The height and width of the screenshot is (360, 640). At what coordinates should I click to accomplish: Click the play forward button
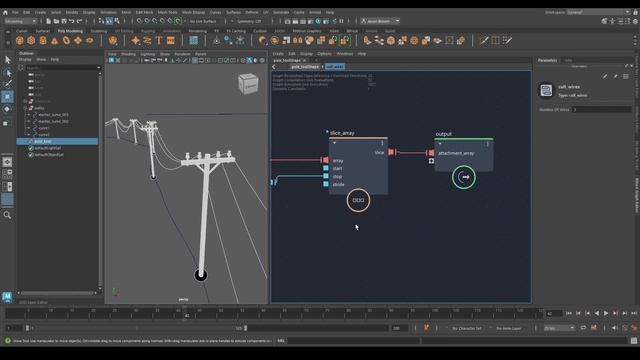pos(606,313)
